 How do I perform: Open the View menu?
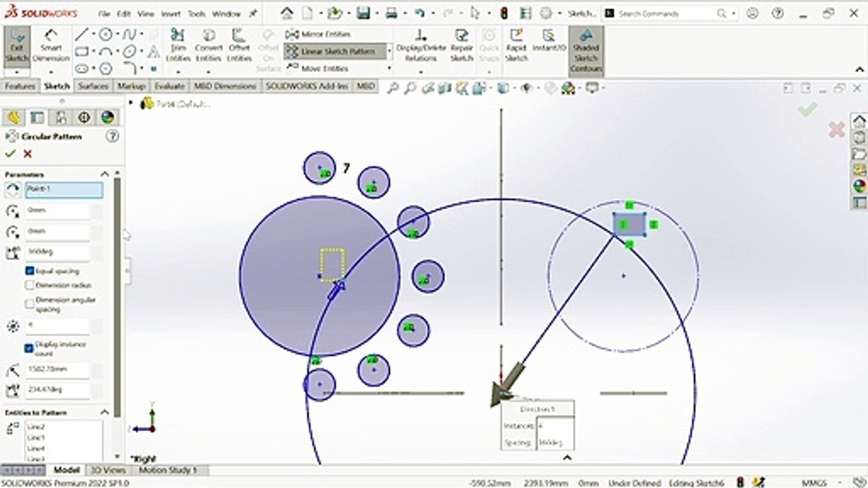(145, 14)
